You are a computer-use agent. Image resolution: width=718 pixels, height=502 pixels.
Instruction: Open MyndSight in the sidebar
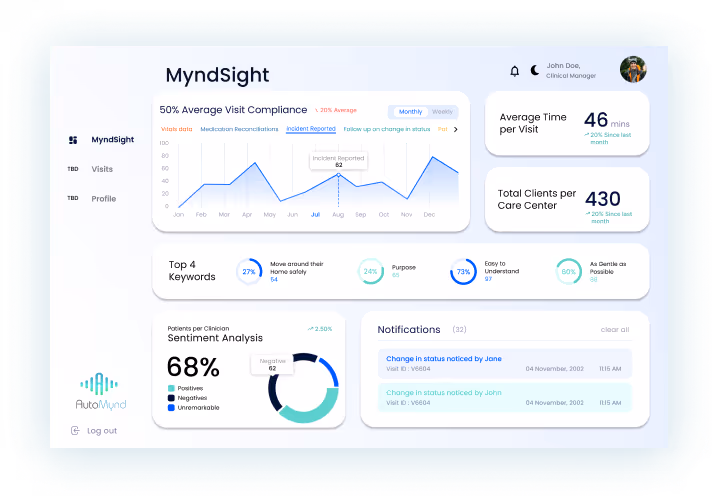tap(113, 140)
